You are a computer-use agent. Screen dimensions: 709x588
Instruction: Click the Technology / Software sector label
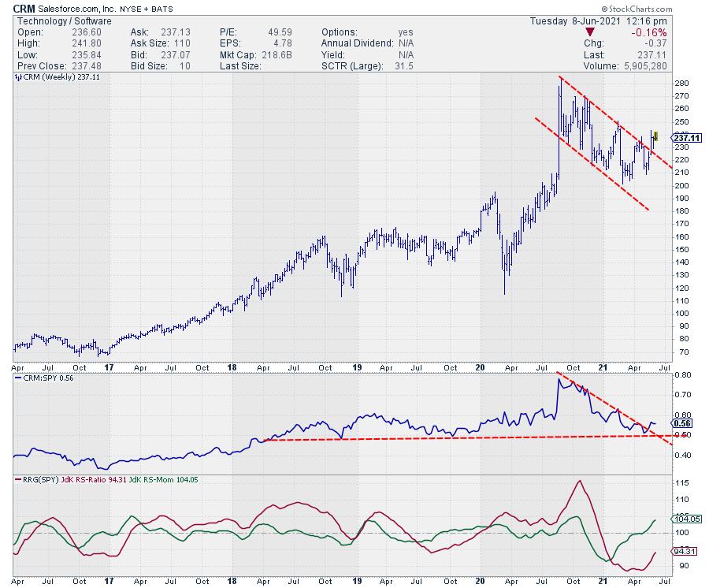pos(54,20)
